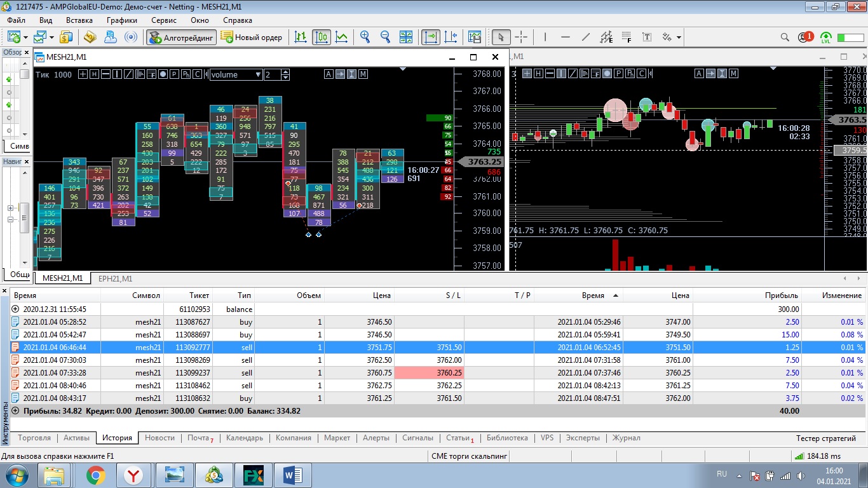
Task: Click the pink S/L cell 3760.25
Action: click(x=429, y=373)
